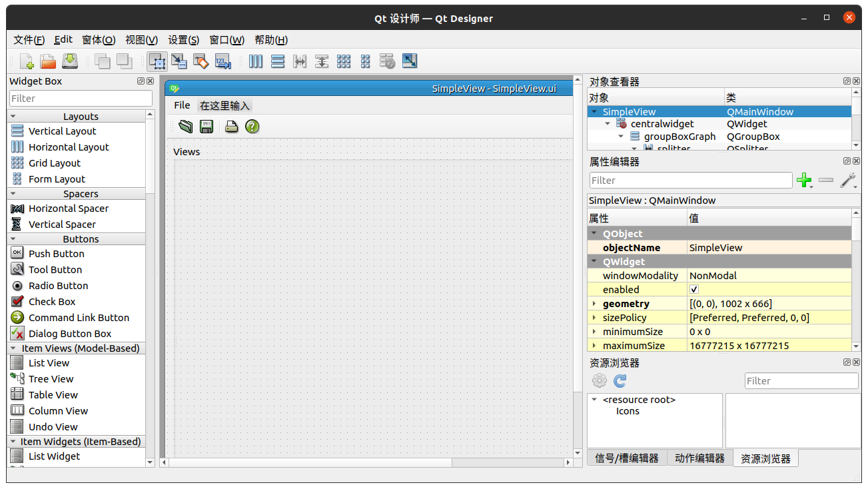Close the 对象查看器 panel
The height and width of the screenshot is (489, 868).
(x=856, y=81)
